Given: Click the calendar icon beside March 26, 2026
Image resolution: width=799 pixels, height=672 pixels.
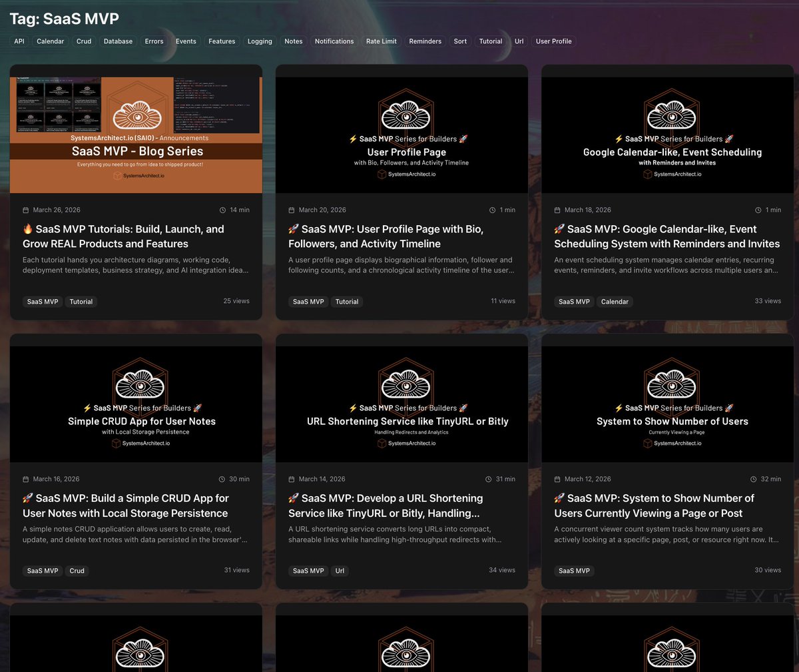Looking at the screenshot, I should pos(26,210).
